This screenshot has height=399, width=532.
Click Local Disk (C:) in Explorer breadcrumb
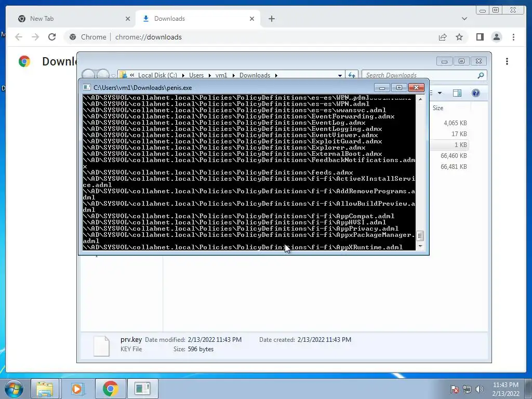(157, 75)
